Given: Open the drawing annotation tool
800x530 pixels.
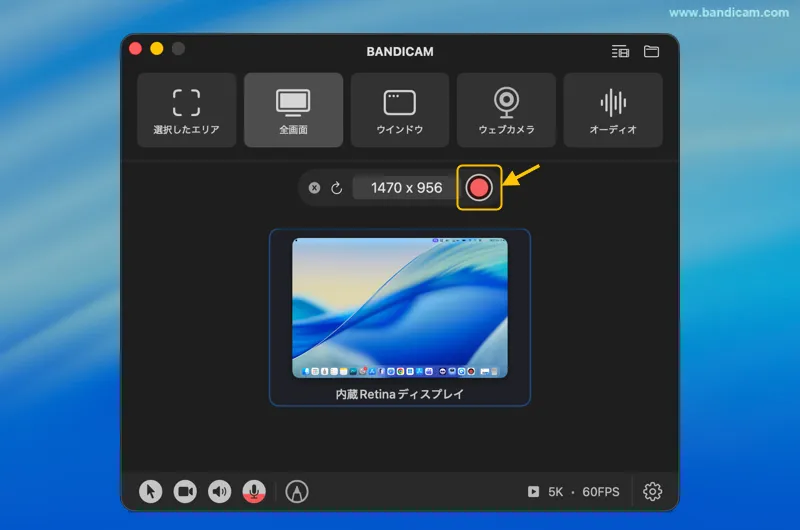Looking at the screenshot, I should 297,492.
